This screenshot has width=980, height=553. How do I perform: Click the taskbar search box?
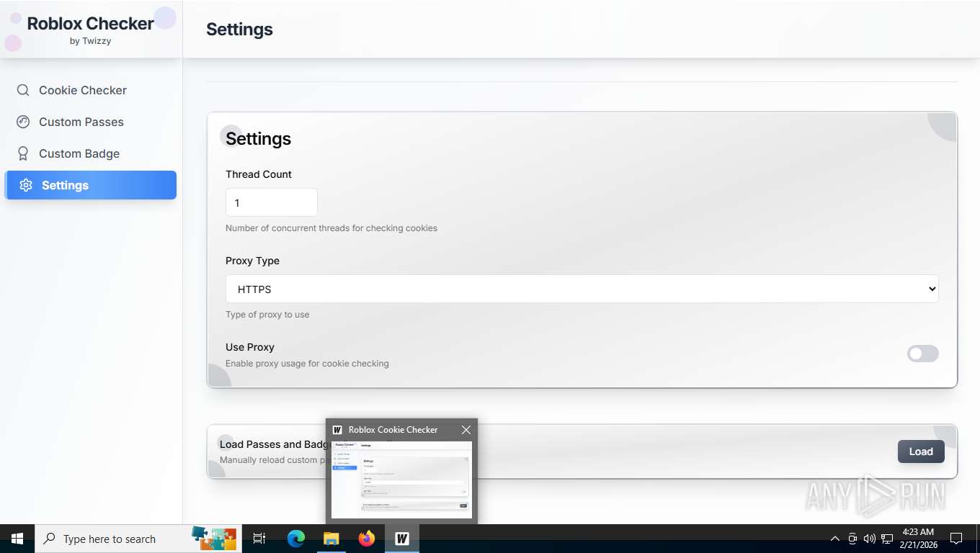[x=138, y=539]
